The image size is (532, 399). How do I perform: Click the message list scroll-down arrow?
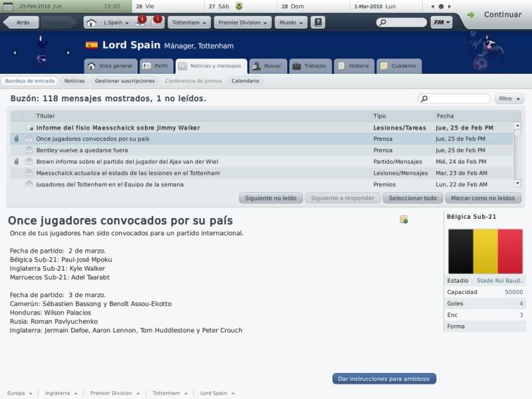pyautogui.click(x=517, y=183)
